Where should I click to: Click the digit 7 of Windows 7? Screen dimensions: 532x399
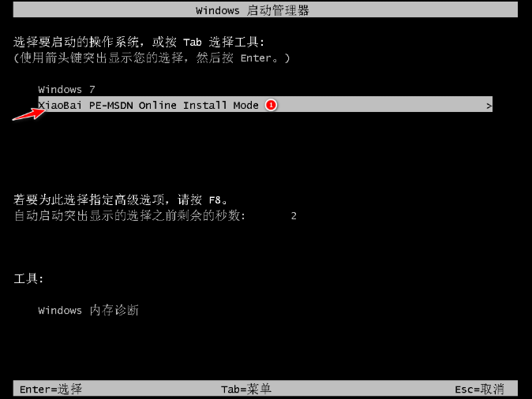coord(92,89)
